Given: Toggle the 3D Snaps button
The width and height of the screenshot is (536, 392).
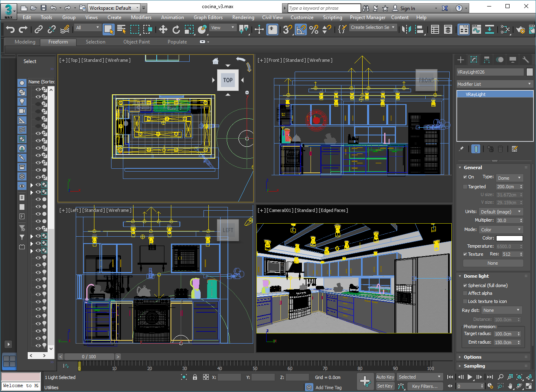Looking at the screenshot, I should click(288, 29).
